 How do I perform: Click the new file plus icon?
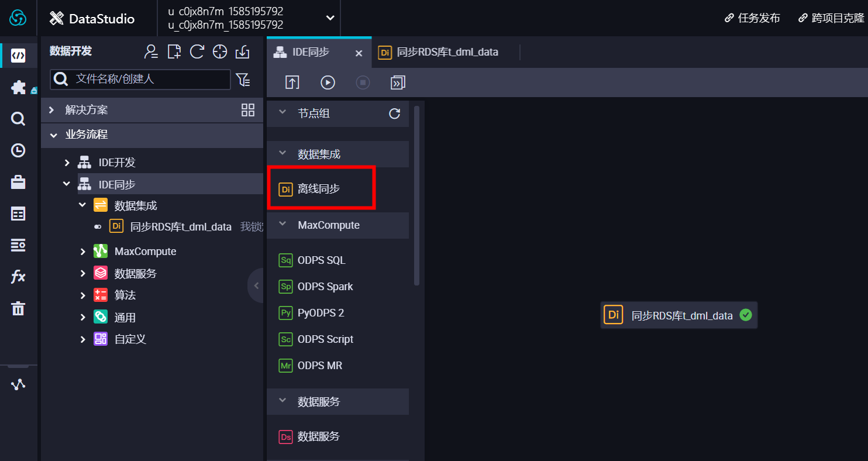click(174, 51)
